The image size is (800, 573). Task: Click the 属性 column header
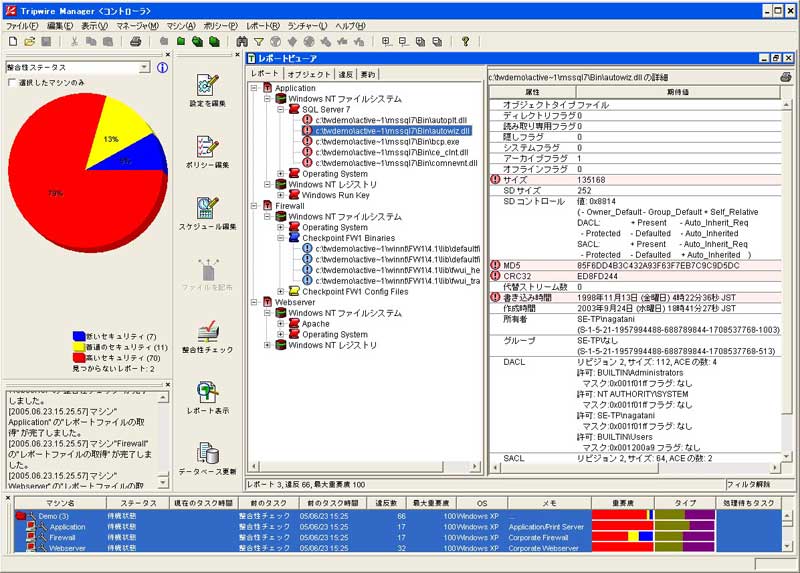pos(532,92)
